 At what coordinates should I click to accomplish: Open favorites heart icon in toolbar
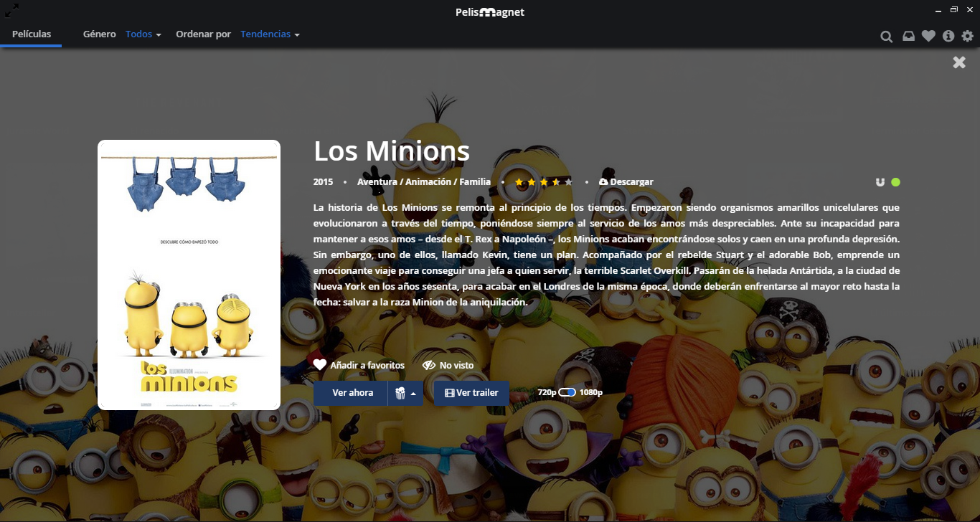tap(928, 37)
